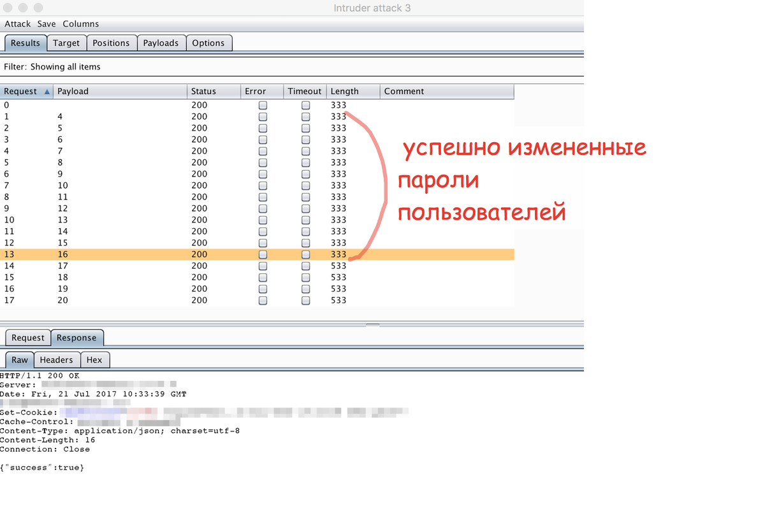Screen dimensions: 765x532
Task: Click the 'Content-Length: 16' line
Action: click(48, 440)
